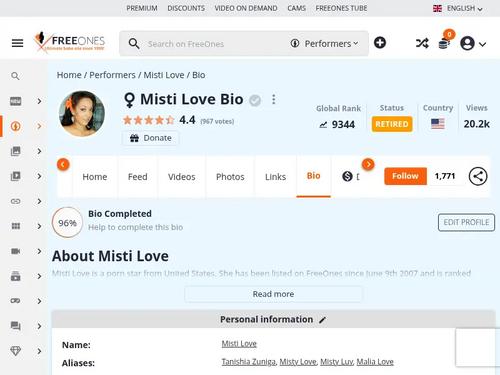Click the sidebar diamond premium icon
Screen dimensions: 500x375
coord(16,351)
